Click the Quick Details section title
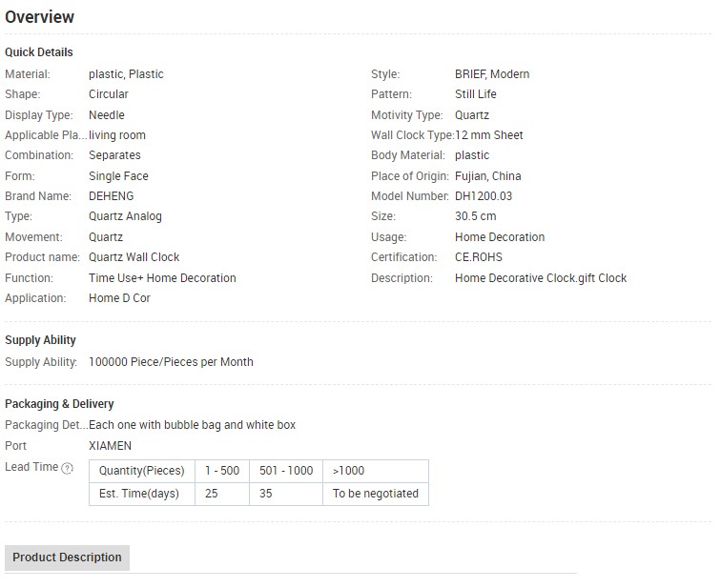This screenshot has height=588, width=721. (39, 52)
